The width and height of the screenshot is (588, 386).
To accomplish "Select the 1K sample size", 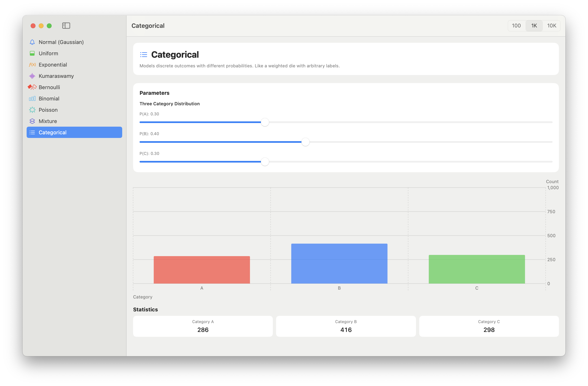I will point(534,26).
